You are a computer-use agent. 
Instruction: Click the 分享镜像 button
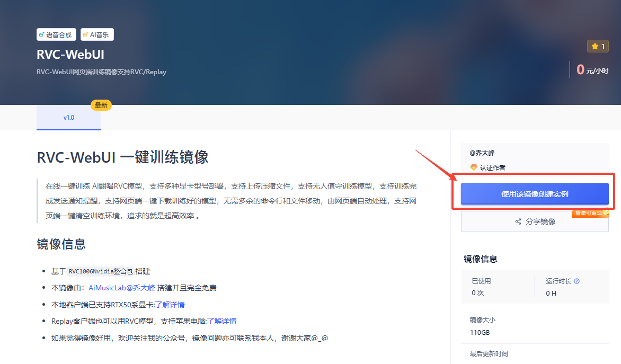[x=535, y=221]
